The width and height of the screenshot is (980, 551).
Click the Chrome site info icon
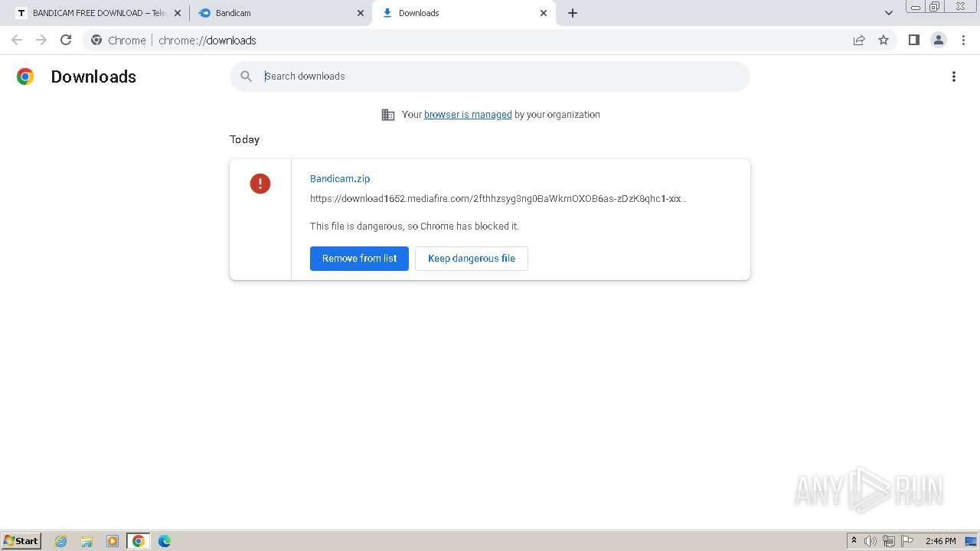[96, 40]
